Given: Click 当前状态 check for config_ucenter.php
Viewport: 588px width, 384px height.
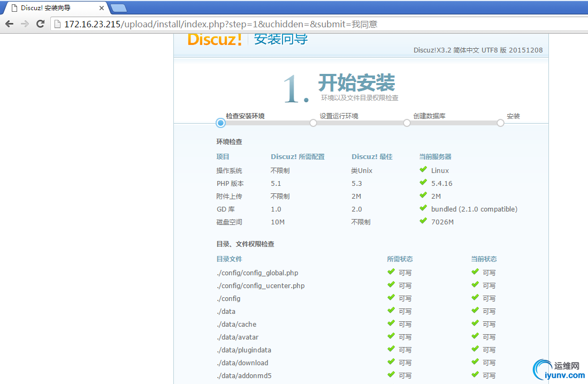Looking at the screenshot, I should [475, 284].
